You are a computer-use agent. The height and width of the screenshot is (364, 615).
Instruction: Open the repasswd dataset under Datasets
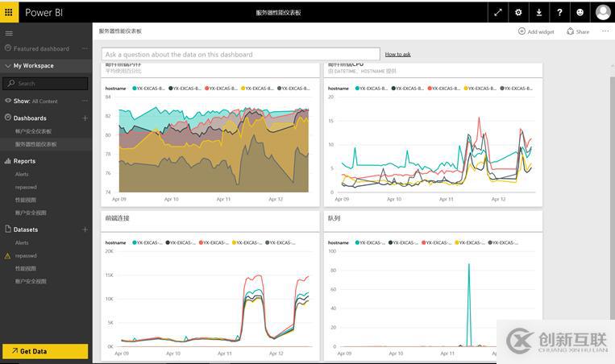[26, 255]
